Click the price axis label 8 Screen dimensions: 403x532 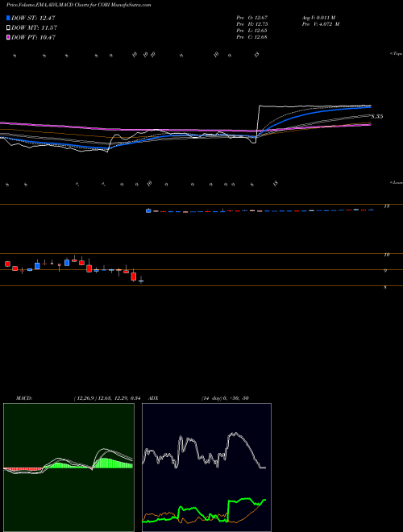385,288
